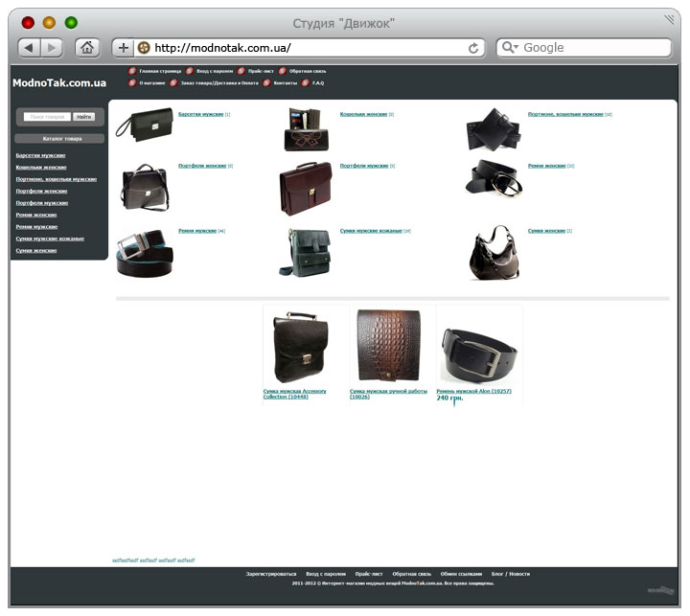Click the Каталог товара sidebar header
This screenshot has height=616, width=690.
pyautogui.click(x=59, y=139)
